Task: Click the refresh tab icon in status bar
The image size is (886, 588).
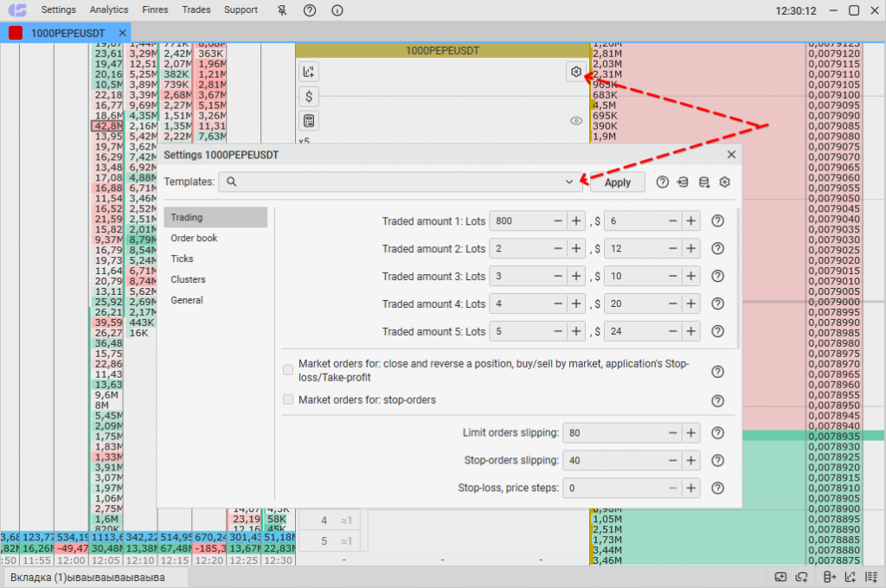Action: (x=802, y=578)
